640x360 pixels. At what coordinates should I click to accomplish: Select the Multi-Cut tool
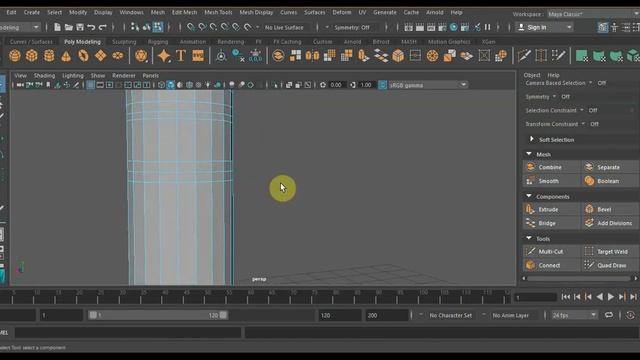point(551,251)
